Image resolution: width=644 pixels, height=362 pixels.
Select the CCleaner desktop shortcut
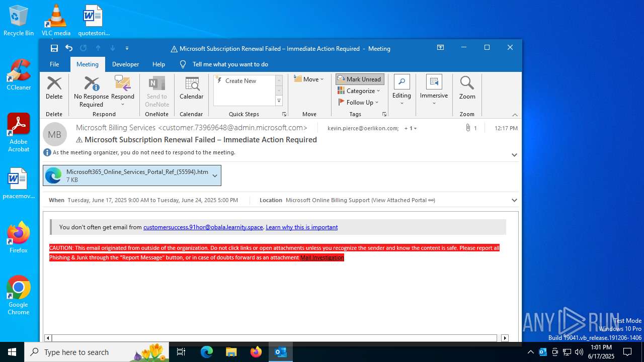tap(19, 75)
